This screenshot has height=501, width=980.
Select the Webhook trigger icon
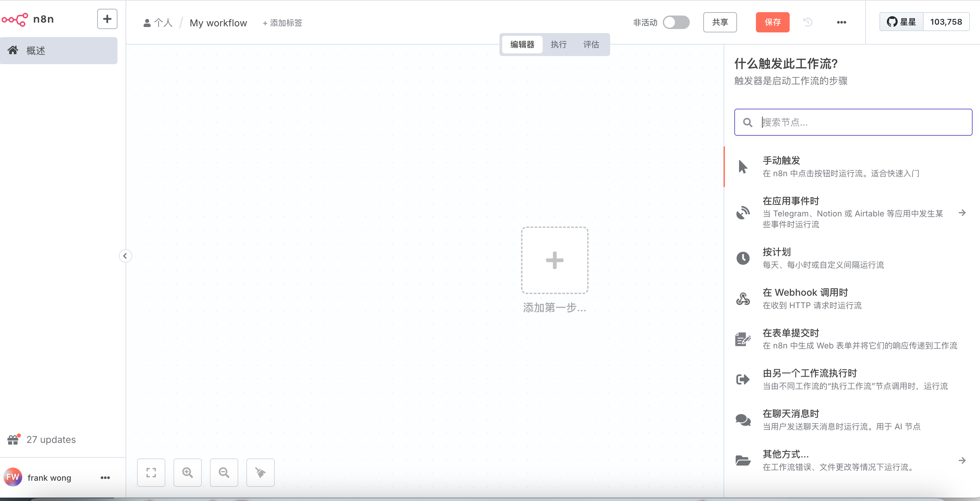click(743, 299)
